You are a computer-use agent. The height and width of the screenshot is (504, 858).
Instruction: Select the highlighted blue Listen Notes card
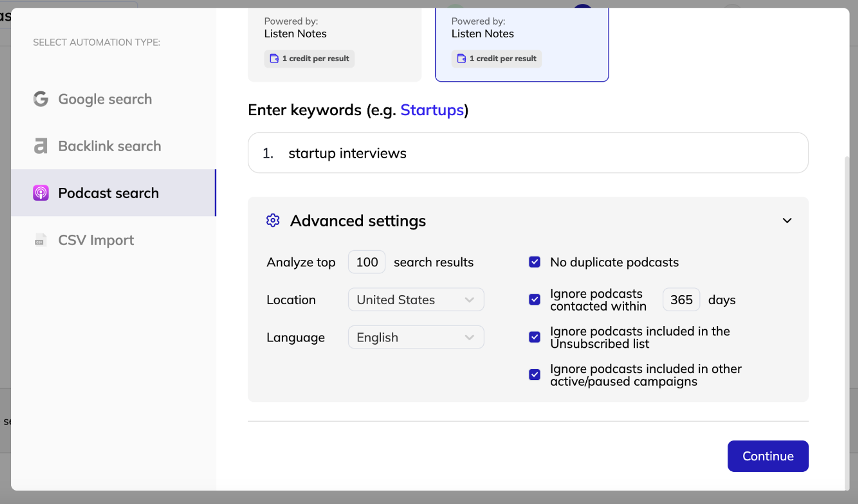522,45
